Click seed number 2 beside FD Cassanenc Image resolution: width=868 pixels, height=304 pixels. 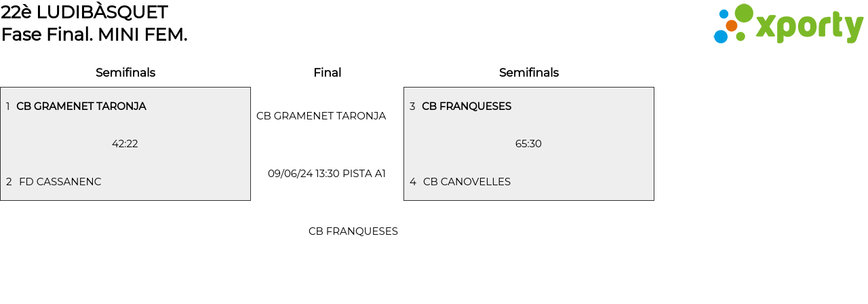pyautogui.click(x=9, y=182)
